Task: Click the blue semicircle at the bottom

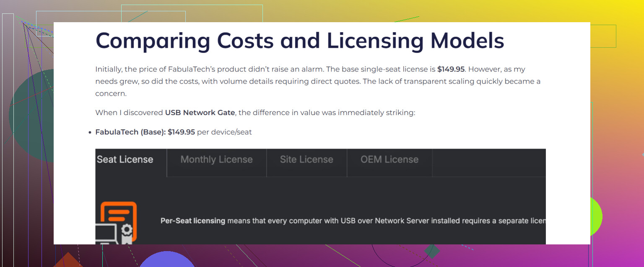Action: pos(166,259)
